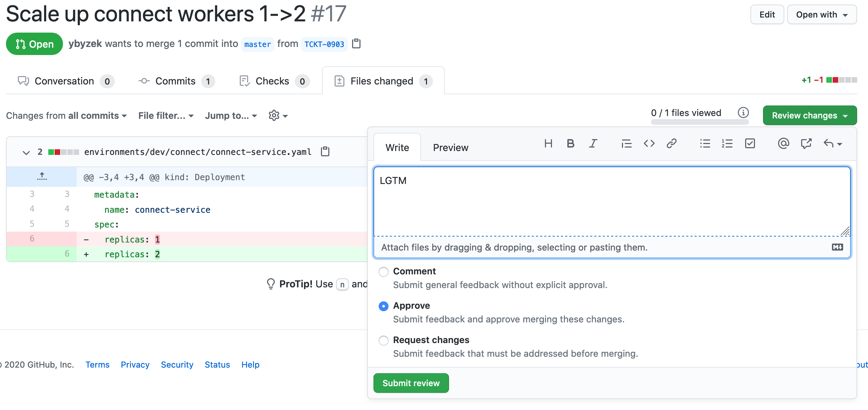Select the Comment radio option
The image size is (868, 410).
click(384, 272)
